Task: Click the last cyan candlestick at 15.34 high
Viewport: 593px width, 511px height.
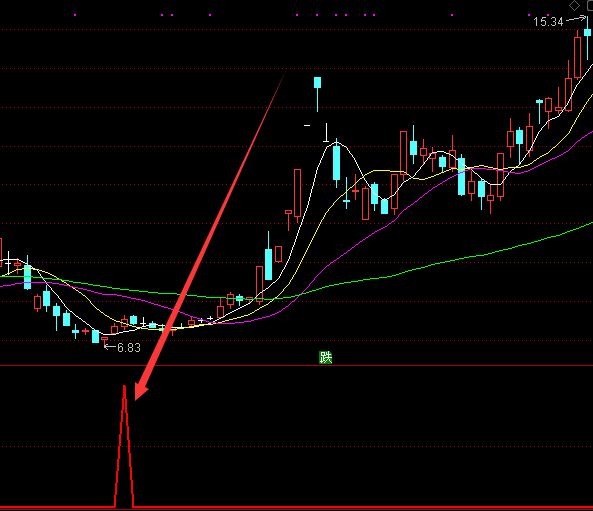Action: [x=587, y=33]
